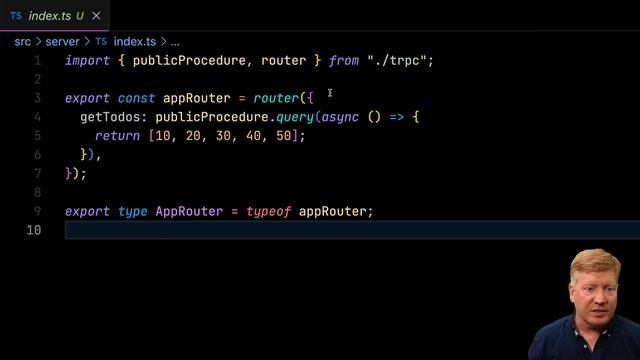The width and height of the screenshot is (640, 360).
Task: Open the server breadcrumb folder
Action: point(62,42)
